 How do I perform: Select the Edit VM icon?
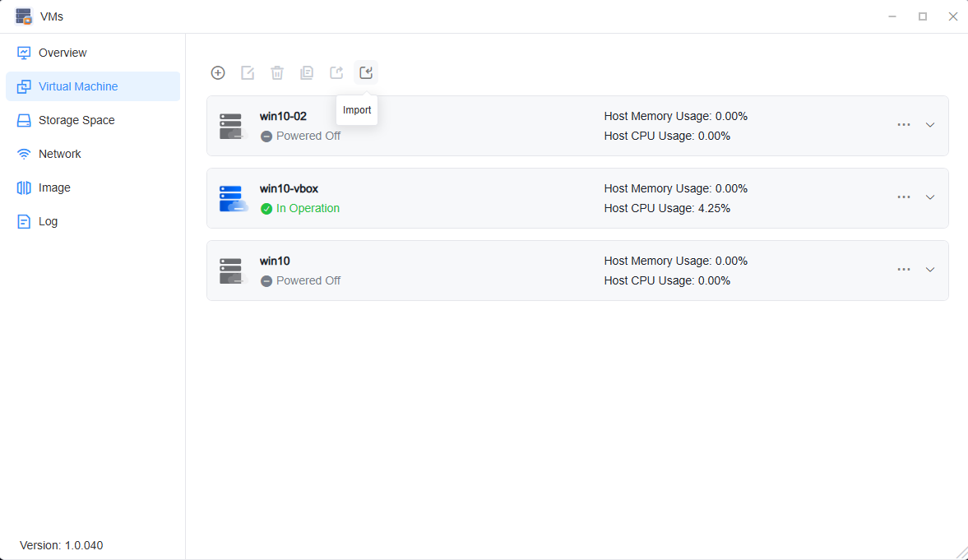[x=248, y=72]
